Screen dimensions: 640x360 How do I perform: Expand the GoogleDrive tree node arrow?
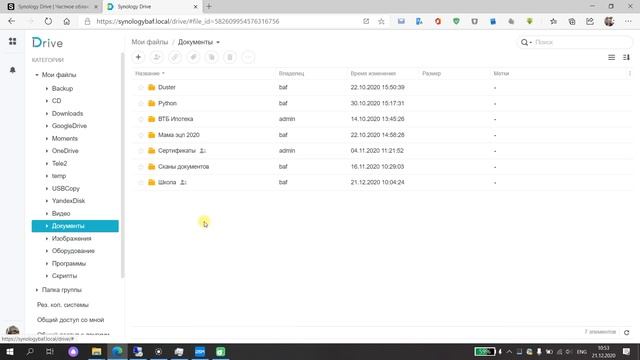(x=47, y=126)
